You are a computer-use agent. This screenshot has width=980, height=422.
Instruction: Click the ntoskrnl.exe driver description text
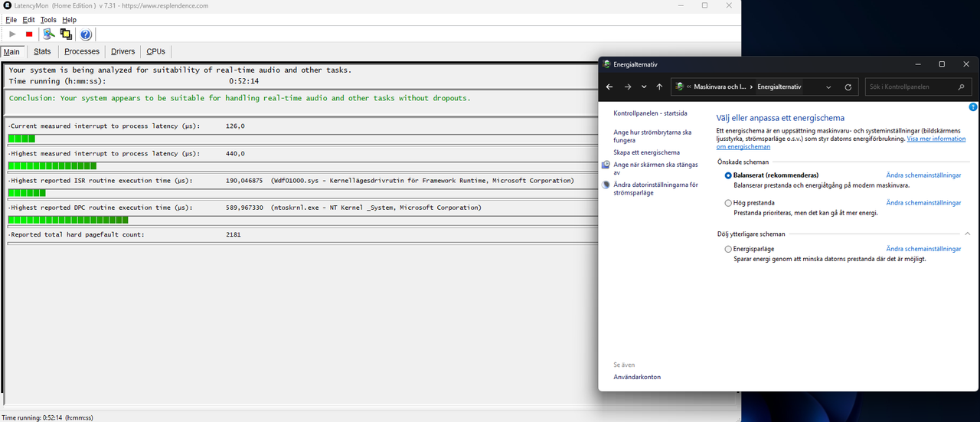(376, 208)
